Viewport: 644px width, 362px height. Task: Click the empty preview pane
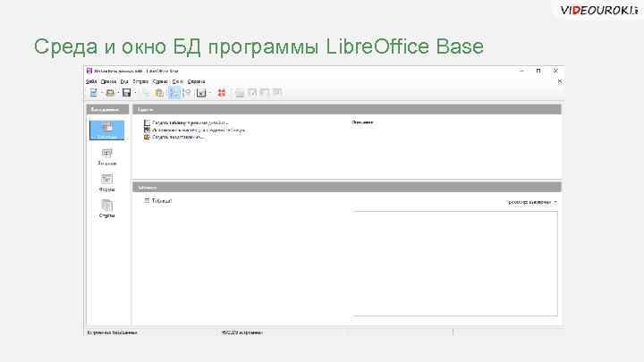[x=455, y=264]
